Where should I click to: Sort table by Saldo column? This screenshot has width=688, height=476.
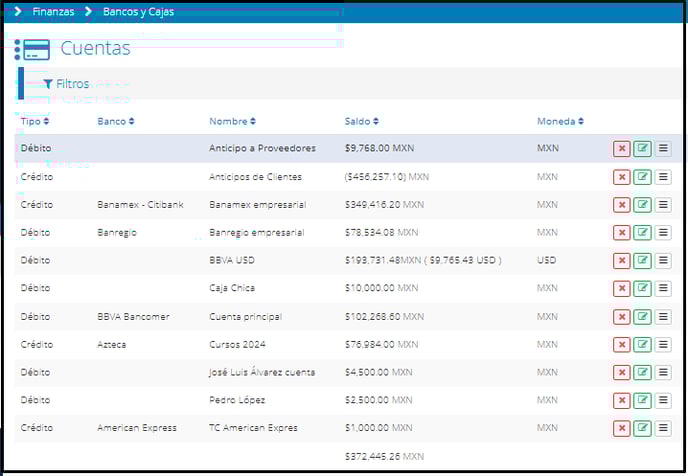pyautogui.click(x=361, y=122)
